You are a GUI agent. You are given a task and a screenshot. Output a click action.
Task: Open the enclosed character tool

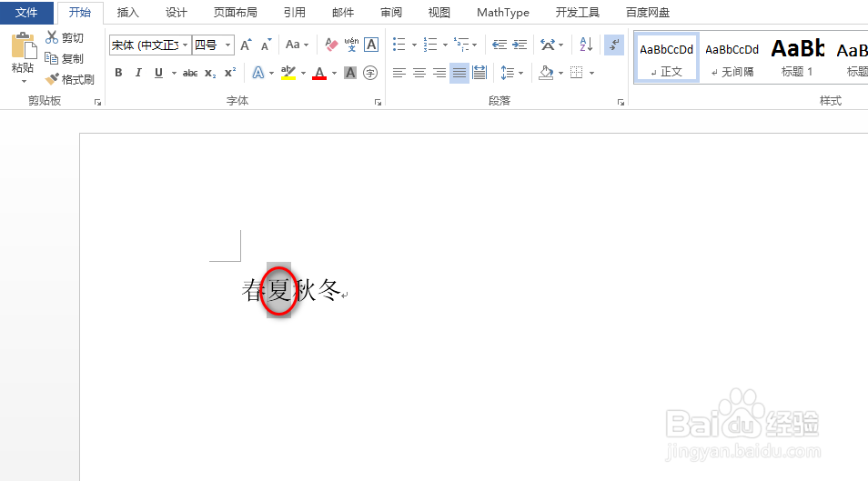(x=370, y=73)
